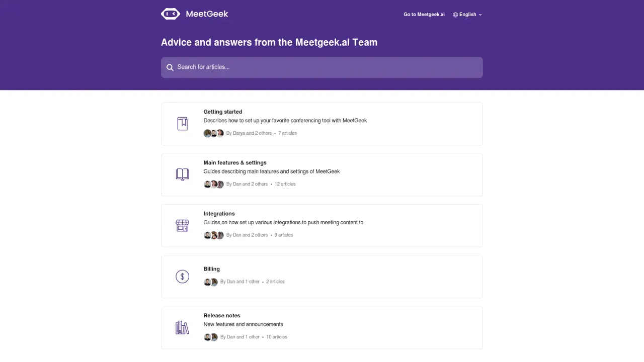Click the MeetGeek wordmark text
The width and height of the screenshot is (644, 362).
[207, 14]
